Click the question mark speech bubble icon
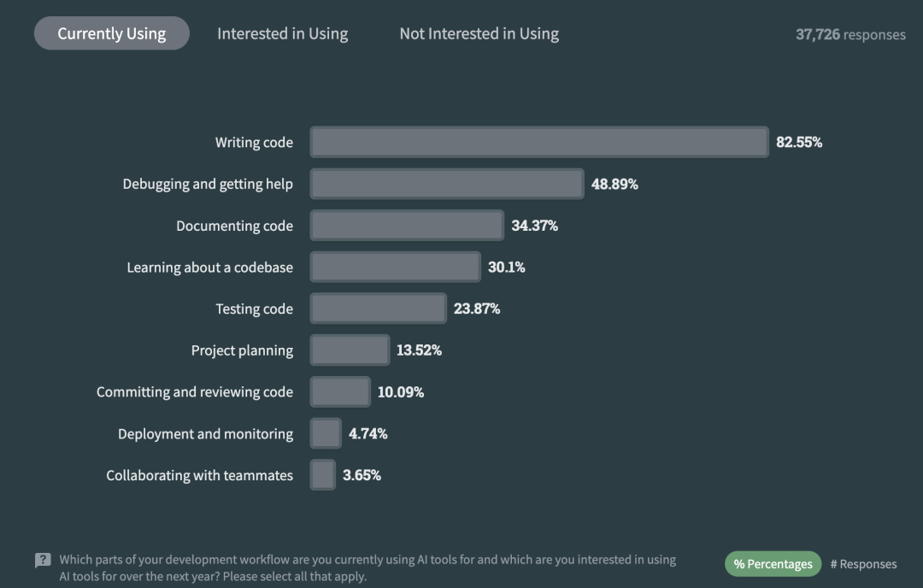The height and width of the screenshot is (588, 923). (x=43, y=561)
